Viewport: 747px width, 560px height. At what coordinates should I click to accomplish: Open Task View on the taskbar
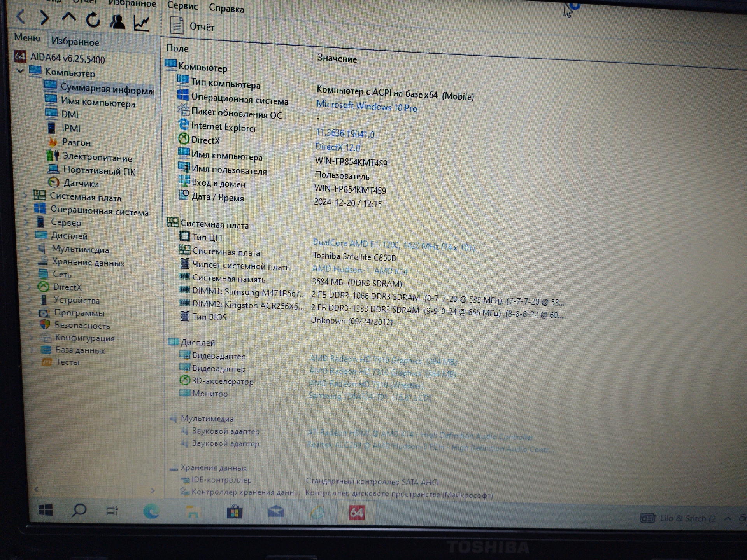[x=112, y=511]
